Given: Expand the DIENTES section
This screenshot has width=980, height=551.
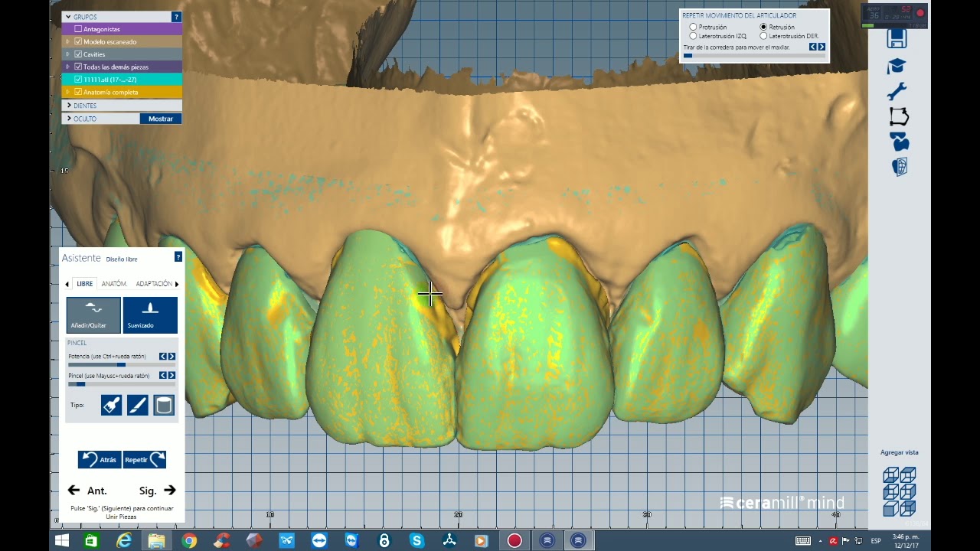Looking at the screenshot, I should (x=69, y=106).
